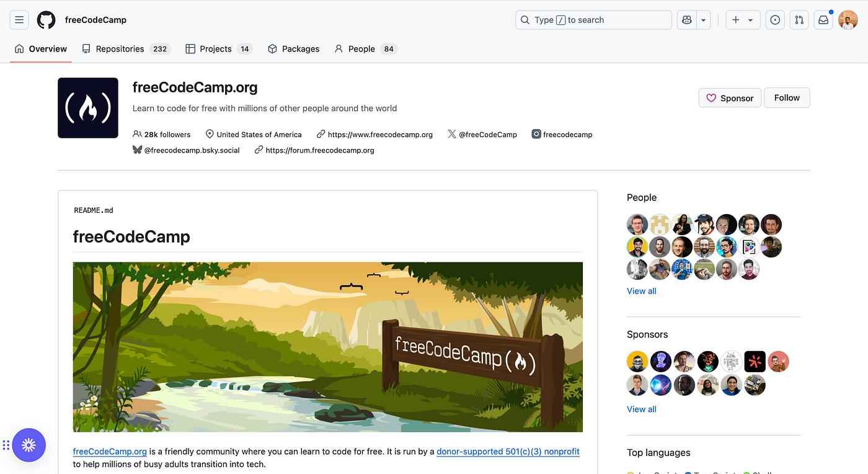Open the GitHub Copilot chat icon
868x474 pixels.
click(686, 19)
